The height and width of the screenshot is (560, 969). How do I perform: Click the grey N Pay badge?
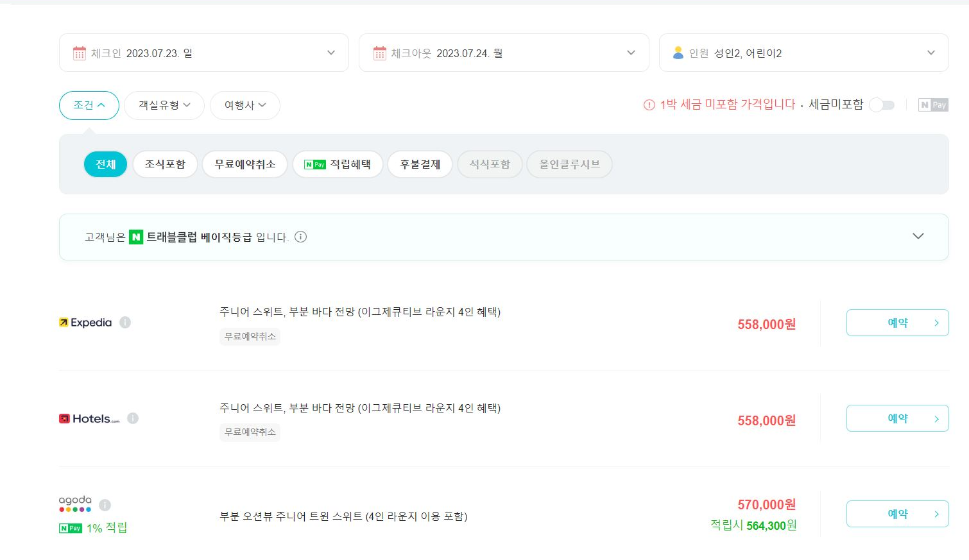pos(933,105)
